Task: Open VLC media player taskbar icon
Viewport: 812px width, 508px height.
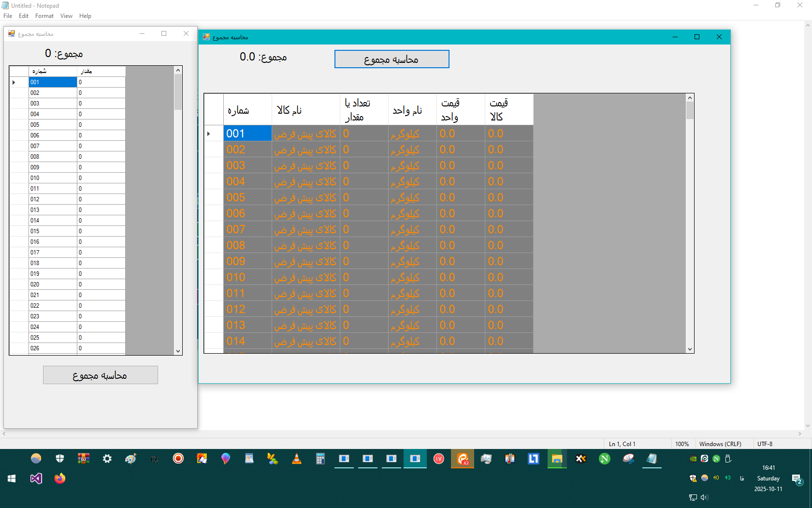Action: tap(297, 459)
